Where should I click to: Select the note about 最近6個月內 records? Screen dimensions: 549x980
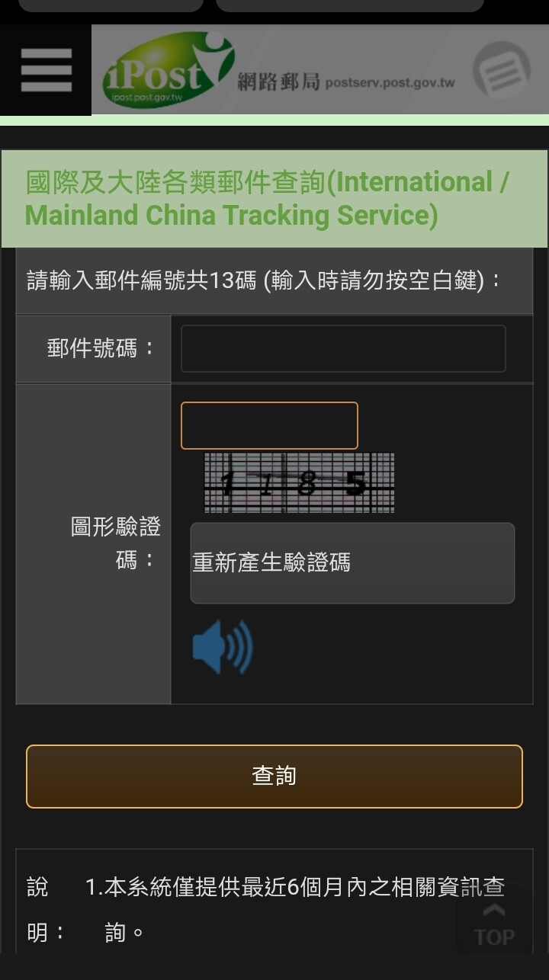295,910
